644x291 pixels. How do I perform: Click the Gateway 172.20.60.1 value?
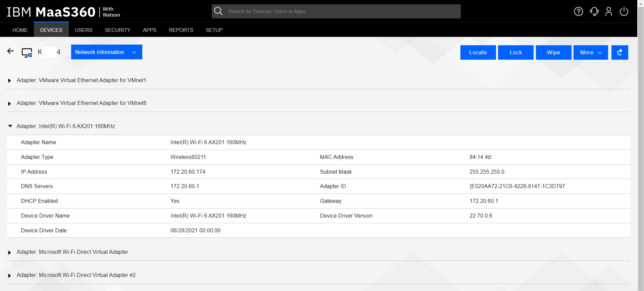pyautogui.click(x=484, y=201)
